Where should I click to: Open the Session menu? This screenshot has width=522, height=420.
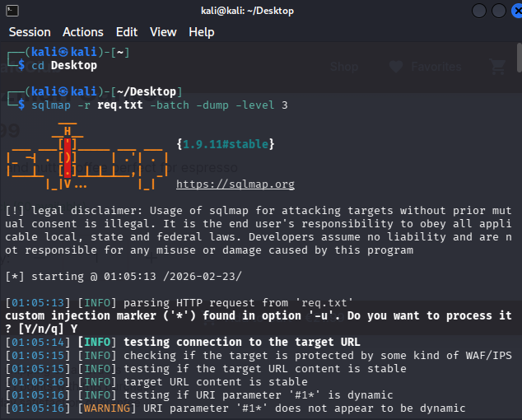pyautogui.click(x=30, y=32)
